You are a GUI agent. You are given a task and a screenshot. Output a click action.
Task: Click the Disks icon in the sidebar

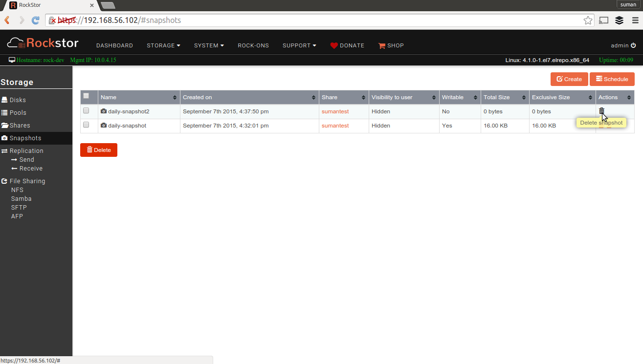click(4, 100)
